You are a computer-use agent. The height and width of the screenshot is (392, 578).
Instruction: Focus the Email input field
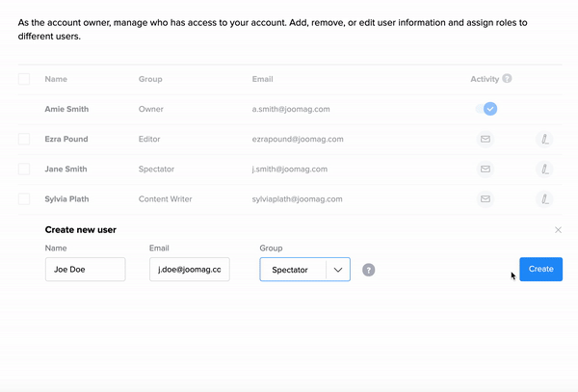[189, 270]
